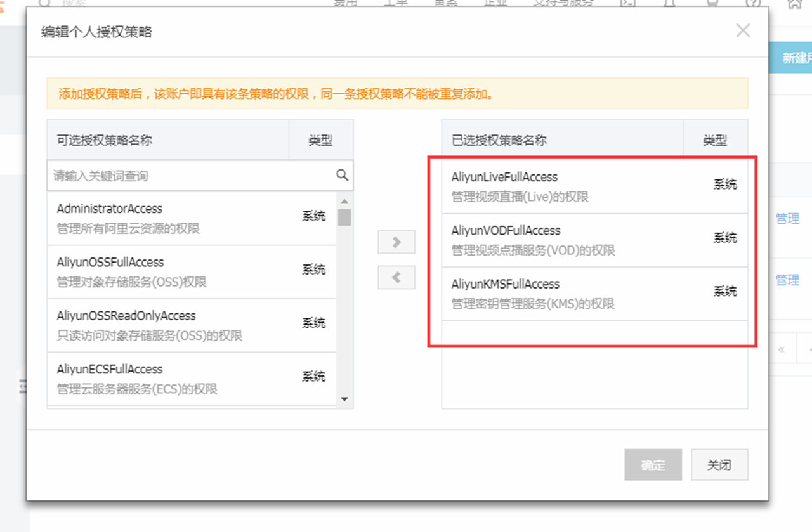
Task: Click the 系统 type cell of AliyunOSSReadOnlyAccess
Action: 313,323
